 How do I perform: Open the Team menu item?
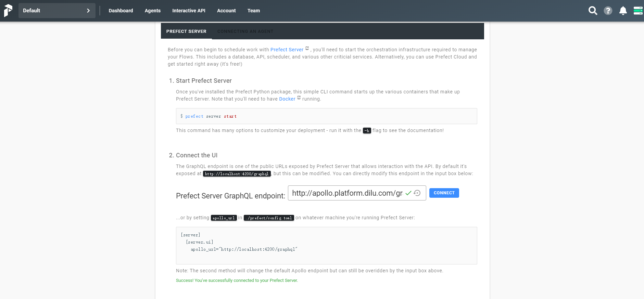(x=254, y=11)
